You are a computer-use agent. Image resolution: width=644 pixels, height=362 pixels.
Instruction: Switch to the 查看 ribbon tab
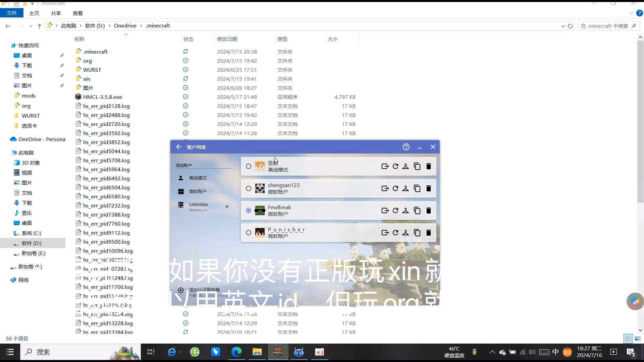(78, 13)
